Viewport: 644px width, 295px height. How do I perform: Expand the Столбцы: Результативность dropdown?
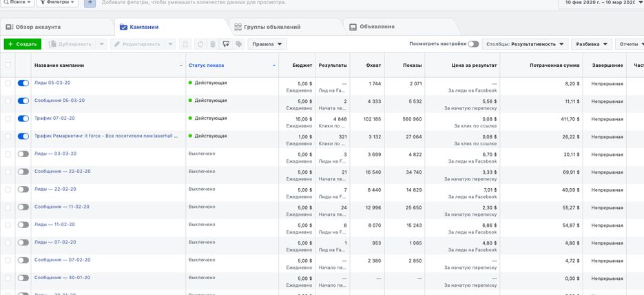point(525,44)
